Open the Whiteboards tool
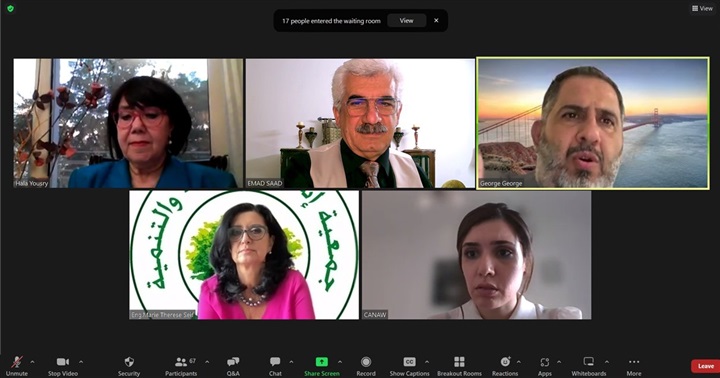The image size is (720, 378). tap(589, 366)
